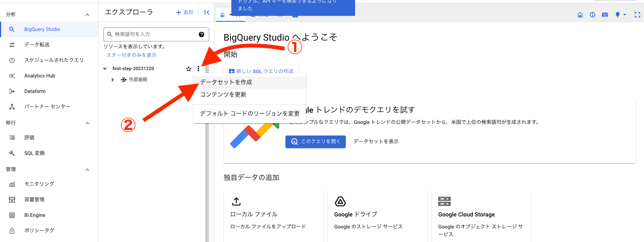
Task: Select the home tab icon
Action: (x=222, y=15)
